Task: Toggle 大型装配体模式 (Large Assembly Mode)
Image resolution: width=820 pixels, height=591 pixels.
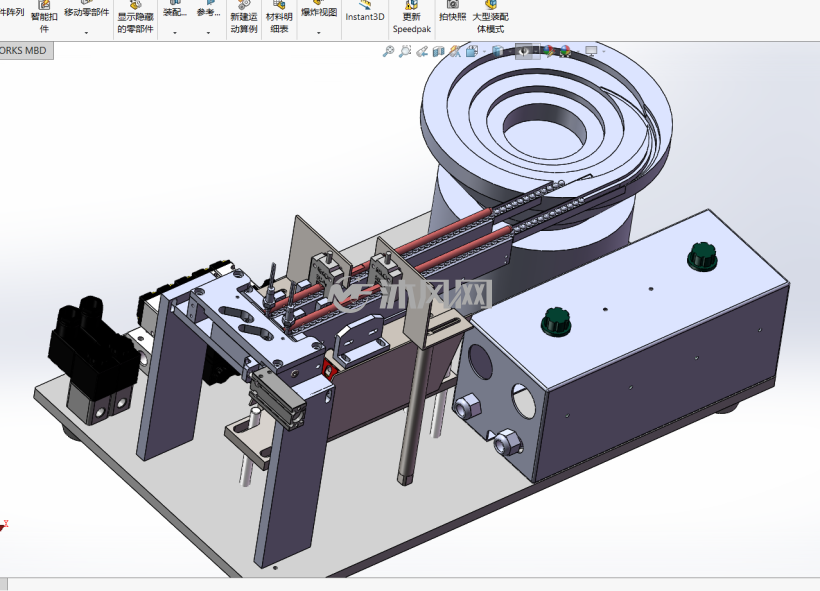Action: [x=490, y=18]
